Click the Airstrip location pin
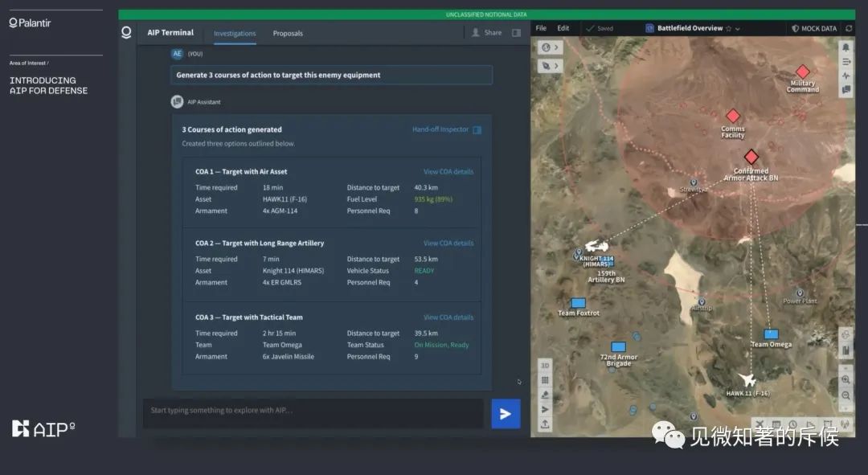Viewport: 868px width, 475px height. click(702, 301)
